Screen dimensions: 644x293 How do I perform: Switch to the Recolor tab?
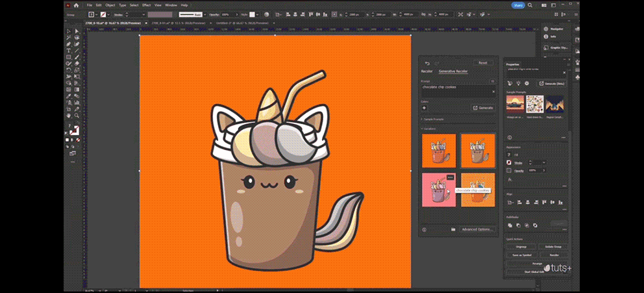tap(427, 71)
